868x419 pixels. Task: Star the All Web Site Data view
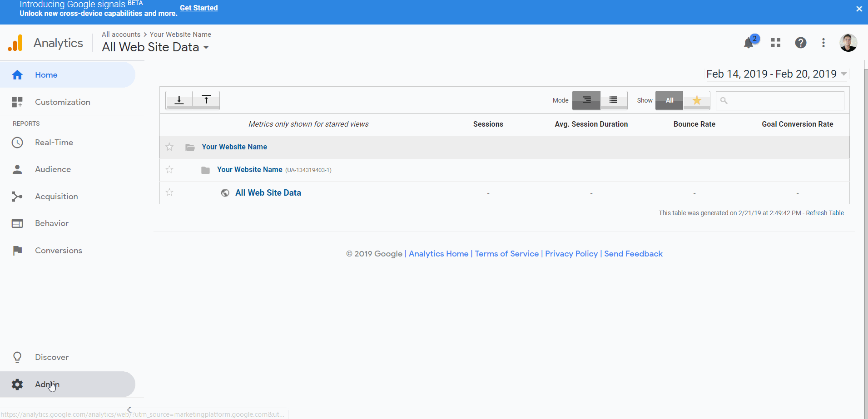click(169, 192)
